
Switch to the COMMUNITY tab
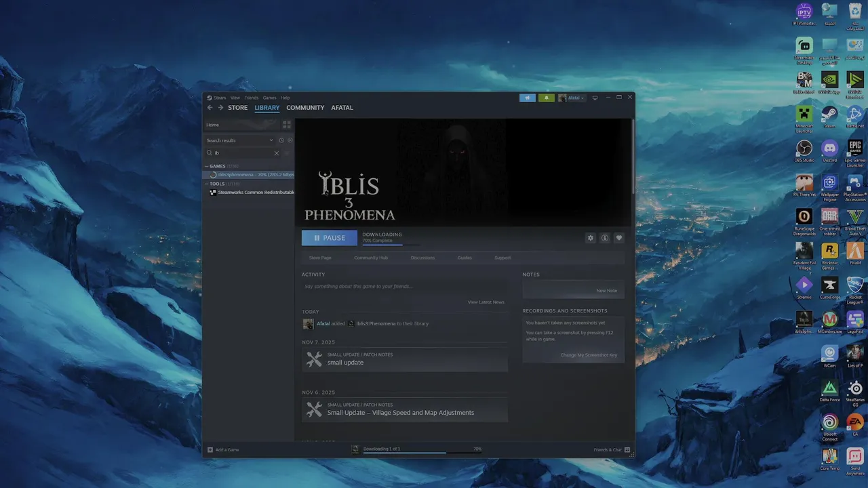(305, 108)
